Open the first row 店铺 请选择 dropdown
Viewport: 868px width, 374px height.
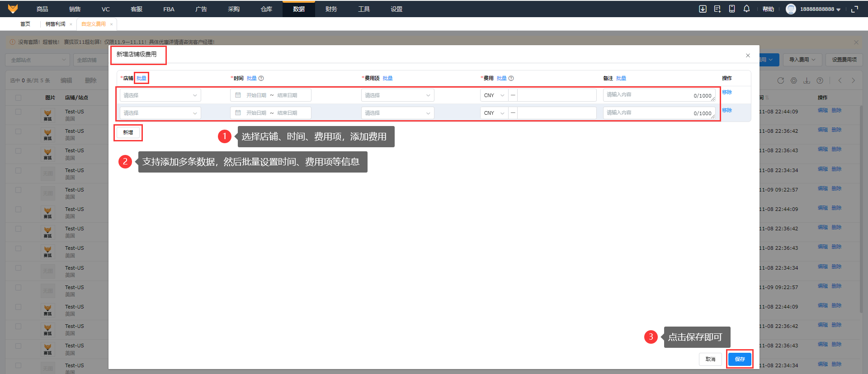click(160, 95)
